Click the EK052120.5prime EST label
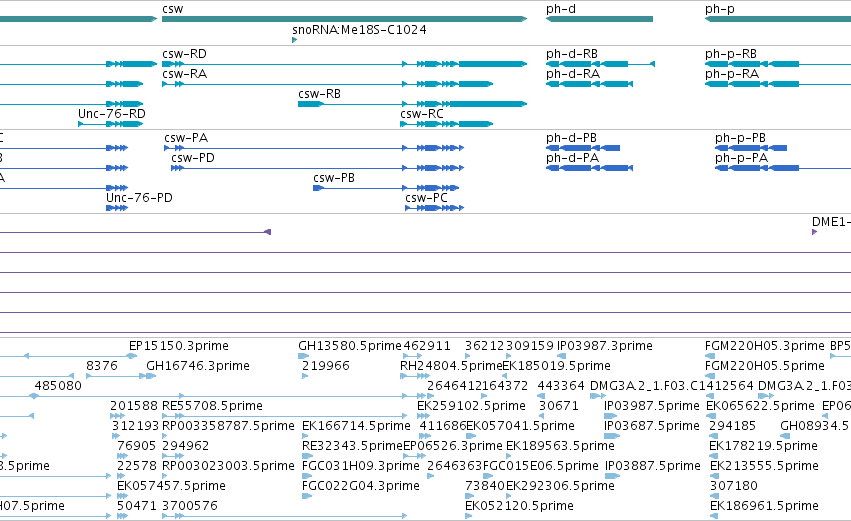851x521 pixels. coord(519,506)
